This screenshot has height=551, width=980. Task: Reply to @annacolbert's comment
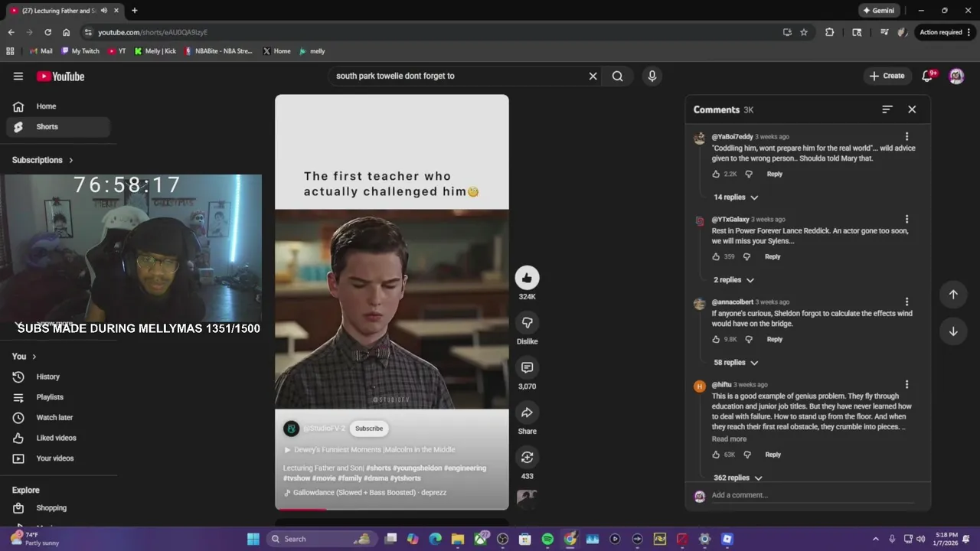pos(775,339)
